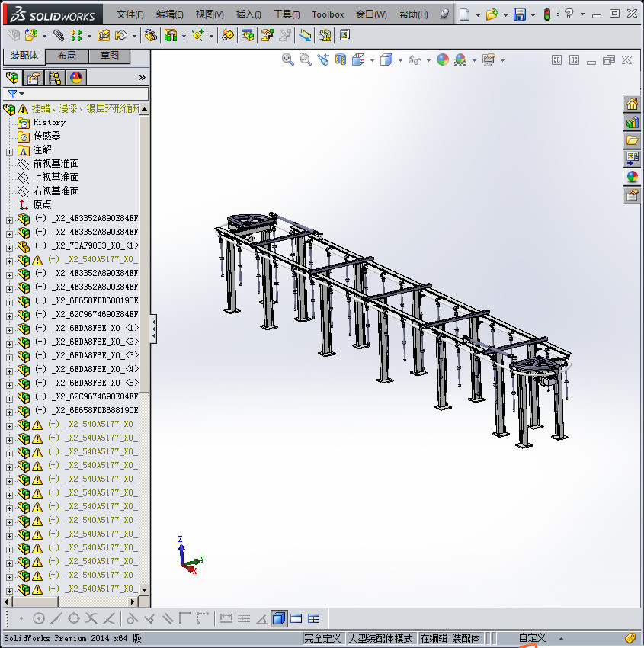The height and width of the screenshot is (648, 644).
Task: Switch to the 草图 tab
Action: pyautogui.click(x=110, y=56)
